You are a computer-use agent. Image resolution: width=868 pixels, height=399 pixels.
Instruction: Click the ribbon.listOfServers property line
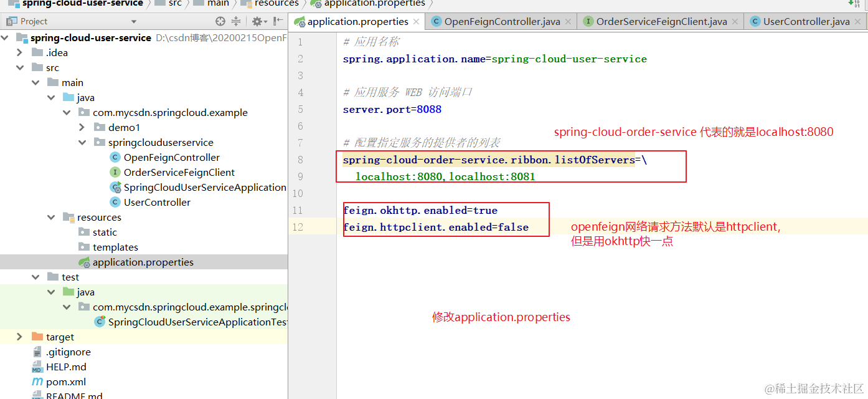494,160
